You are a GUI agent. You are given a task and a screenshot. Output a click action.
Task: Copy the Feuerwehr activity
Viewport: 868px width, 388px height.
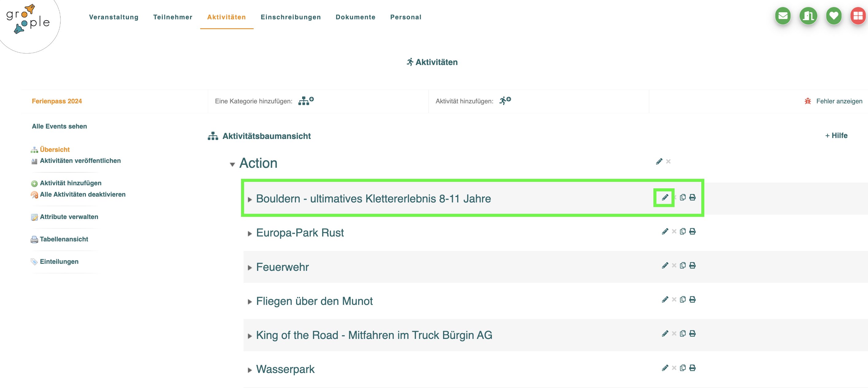[x=683, y=266]
